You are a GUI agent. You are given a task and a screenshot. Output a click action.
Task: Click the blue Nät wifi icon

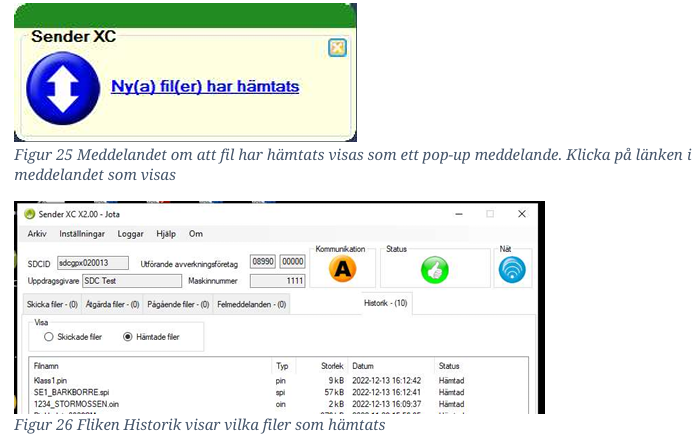(511, 269)
